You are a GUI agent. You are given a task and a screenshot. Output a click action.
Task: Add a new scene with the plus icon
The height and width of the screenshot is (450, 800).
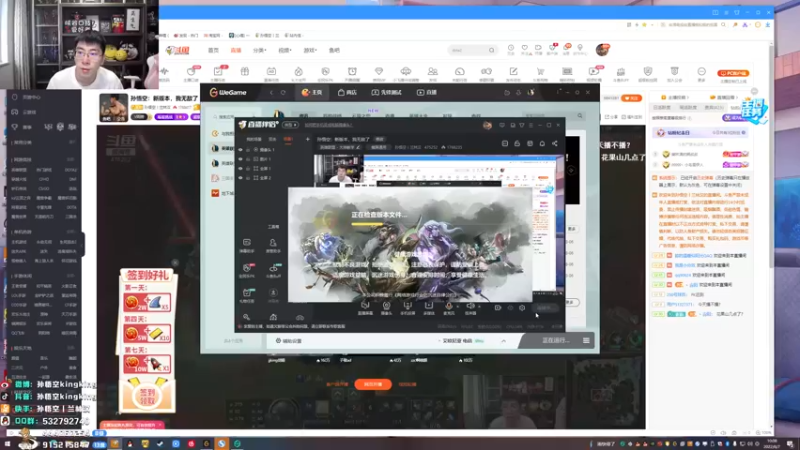[308, 139]
